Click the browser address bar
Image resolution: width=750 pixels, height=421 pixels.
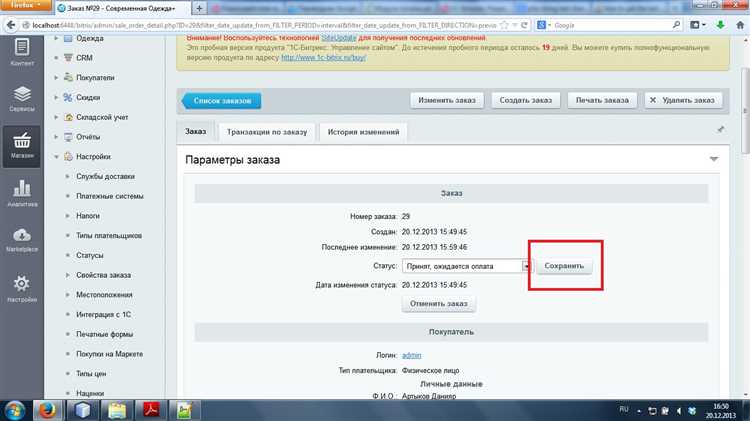tap(265, 25)
